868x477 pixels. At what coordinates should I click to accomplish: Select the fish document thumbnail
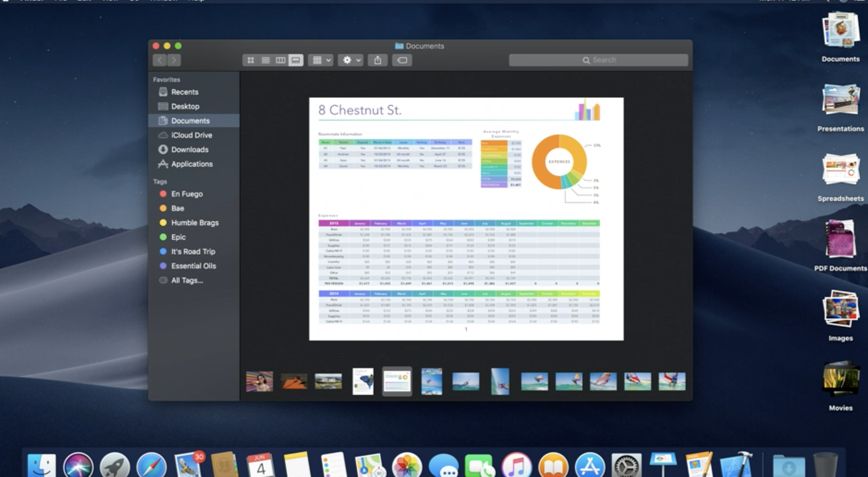coord(363,382)
